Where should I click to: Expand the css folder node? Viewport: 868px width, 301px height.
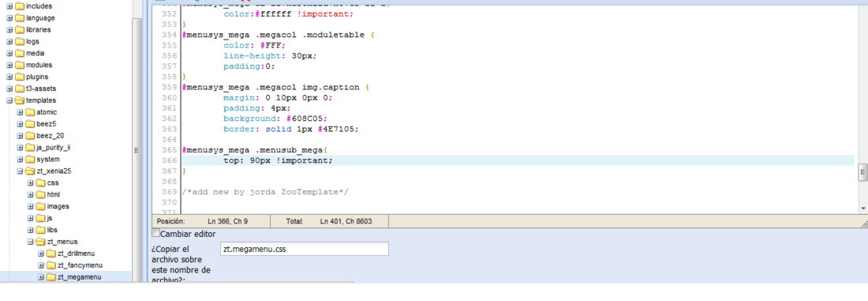[31, 183]
